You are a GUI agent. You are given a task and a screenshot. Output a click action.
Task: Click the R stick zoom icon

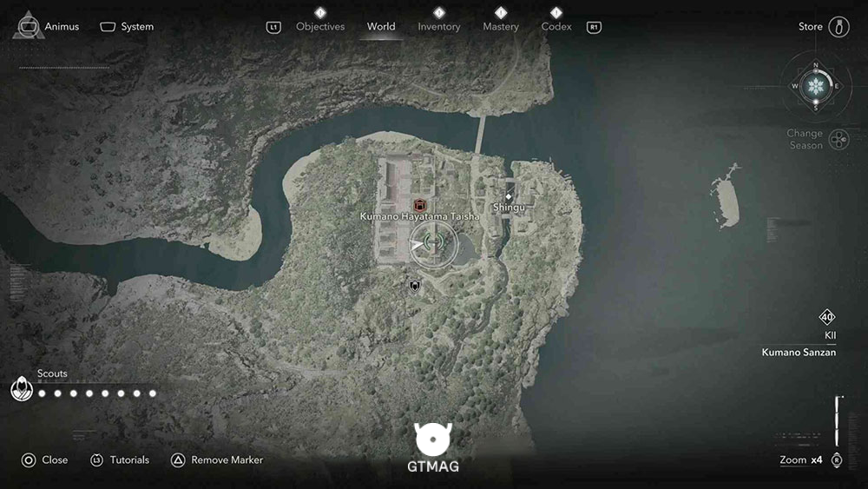point(837,460)
